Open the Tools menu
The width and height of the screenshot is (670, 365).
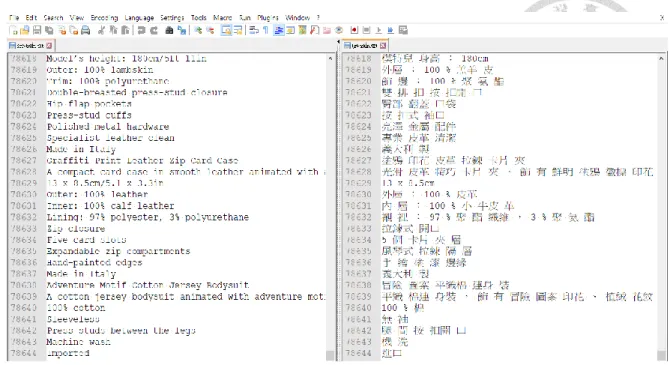pyautogui.click(x=199, y=18)
